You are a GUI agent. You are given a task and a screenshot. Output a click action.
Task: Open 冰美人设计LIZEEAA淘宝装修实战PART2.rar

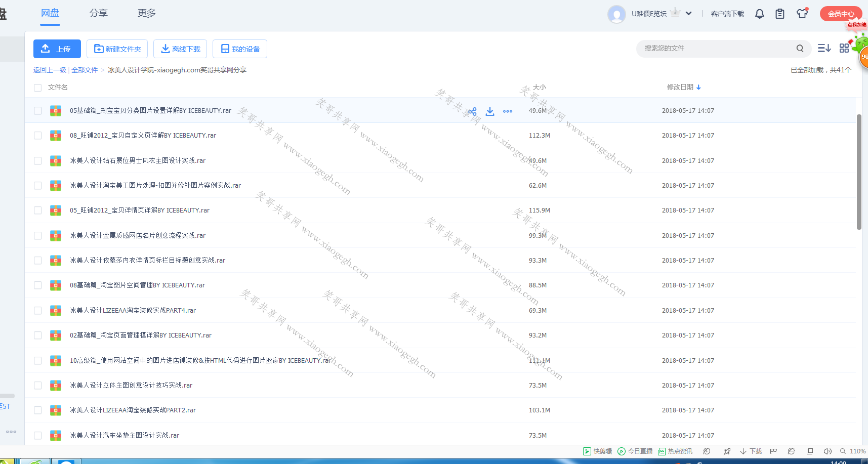pos(133,410)
